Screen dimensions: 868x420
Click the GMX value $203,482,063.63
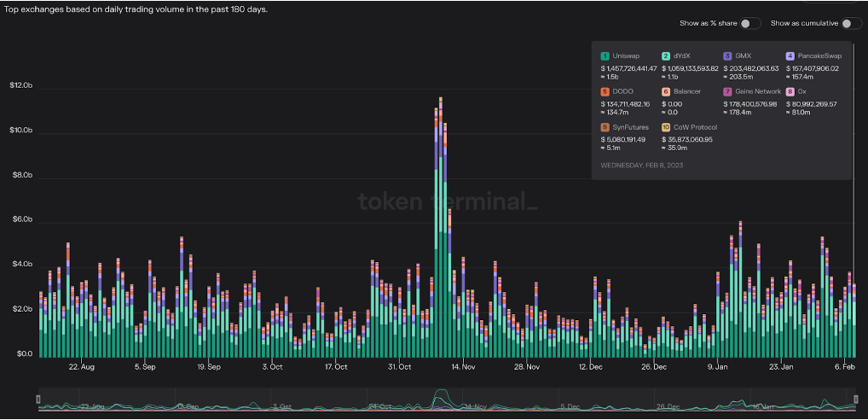[750, 68]
